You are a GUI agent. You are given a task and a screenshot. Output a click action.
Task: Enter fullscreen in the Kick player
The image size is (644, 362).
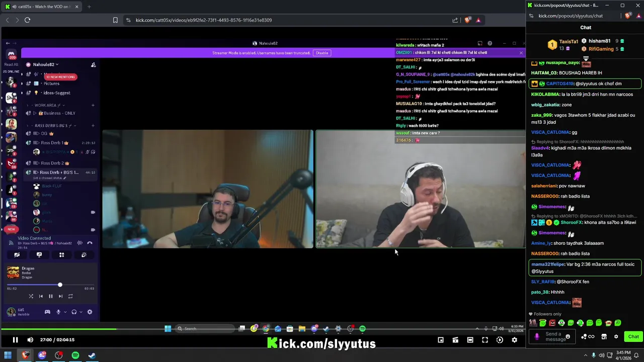point(485,340)
